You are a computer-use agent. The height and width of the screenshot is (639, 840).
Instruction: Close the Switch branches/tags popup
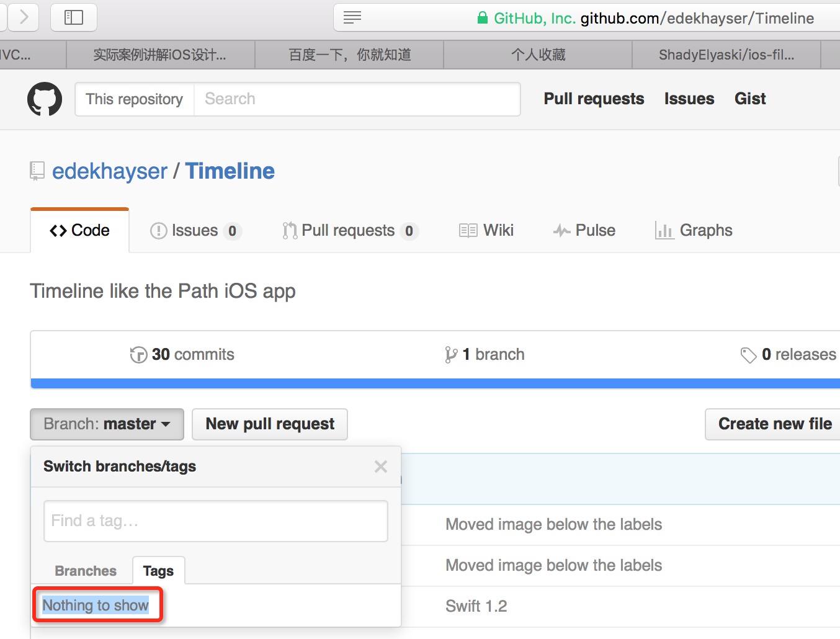(x=381, y=467)
